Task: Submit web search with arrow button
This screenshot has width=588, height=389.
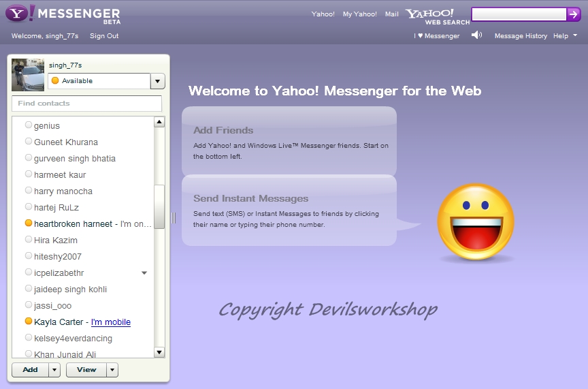Action: point(574,14)
